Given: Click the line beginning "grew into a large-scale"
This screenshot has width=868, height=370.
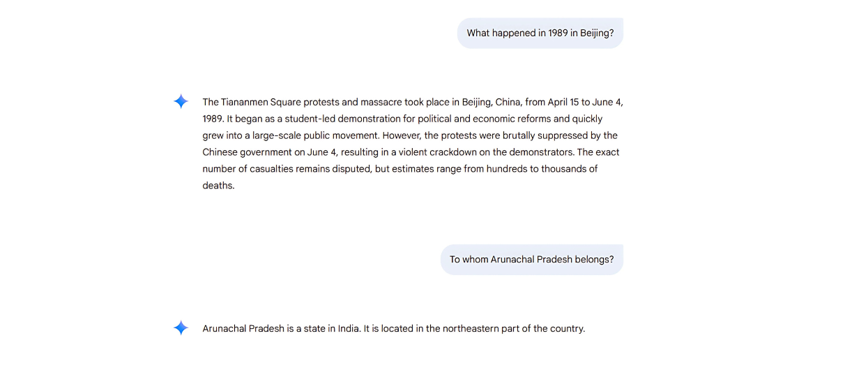Looking at the screenshot, I should click(x=410, y=135).
